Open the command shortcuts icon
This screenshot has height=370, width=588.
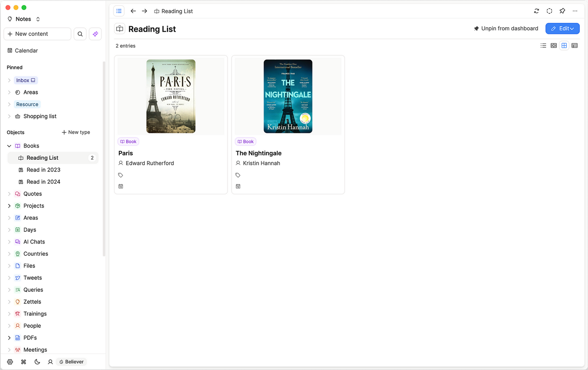[x=24, y=362]
